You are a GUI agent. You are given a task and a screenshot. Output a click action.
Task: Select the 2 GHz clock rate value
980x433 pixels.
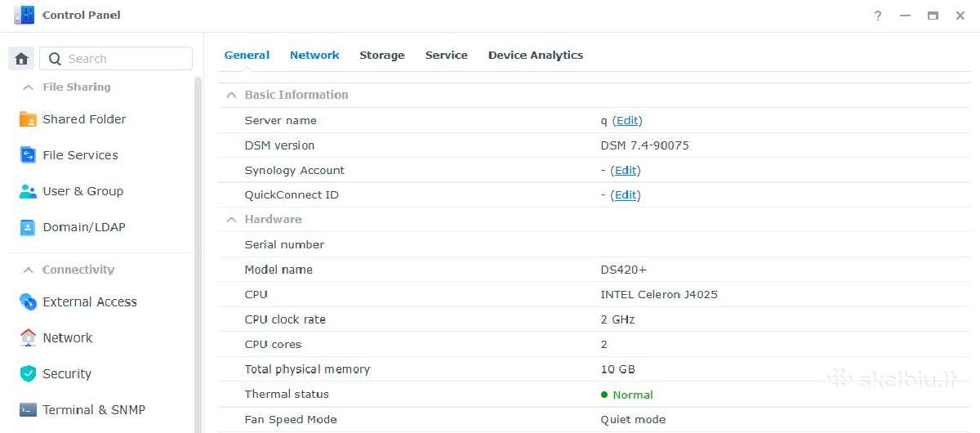point(617,319)
